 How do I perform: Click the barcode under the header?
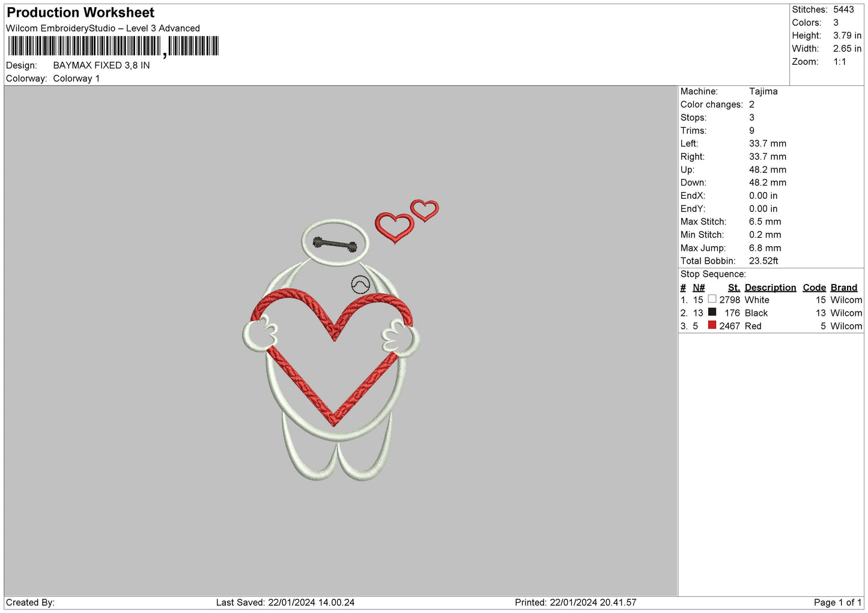tap(114, 46)
